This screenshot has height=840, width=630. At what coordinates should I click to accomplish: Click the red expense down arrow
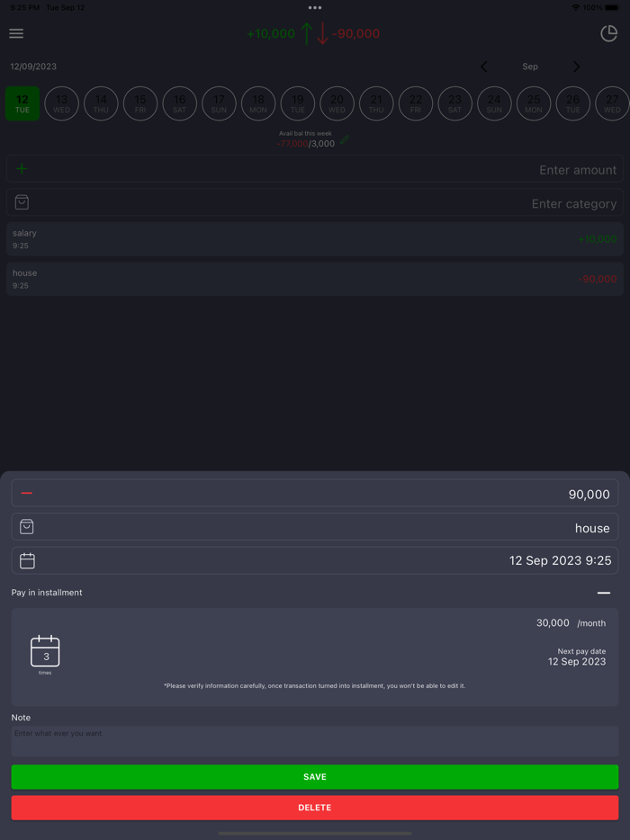[321, 33]
